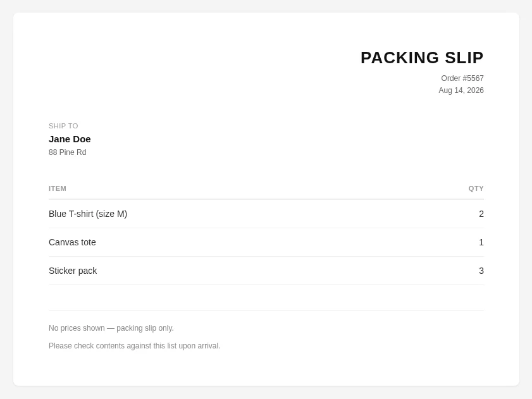
Task: Select the Sticker pack item
Action: 73,271
